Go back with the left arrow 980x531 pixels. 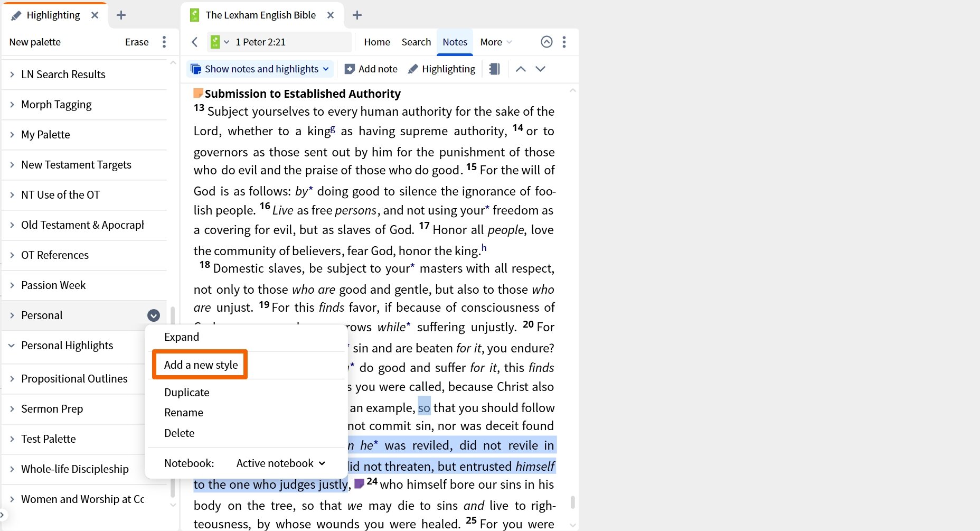pos(194,42)
